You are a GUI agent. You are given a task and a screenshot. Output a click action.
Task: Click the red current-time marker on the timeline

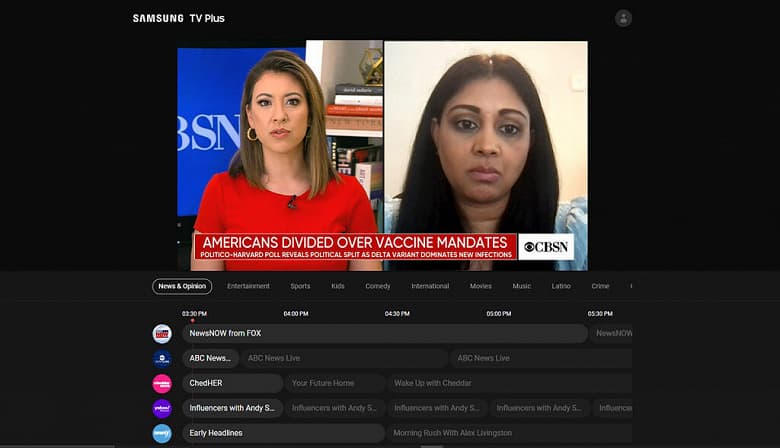[192, 320]
